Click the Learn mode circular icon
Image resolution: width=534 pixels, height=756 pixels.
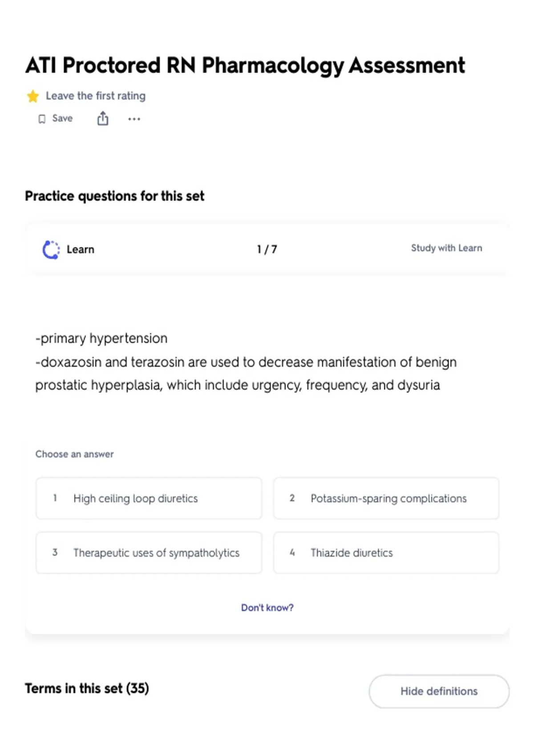click(x=51, y=249)
